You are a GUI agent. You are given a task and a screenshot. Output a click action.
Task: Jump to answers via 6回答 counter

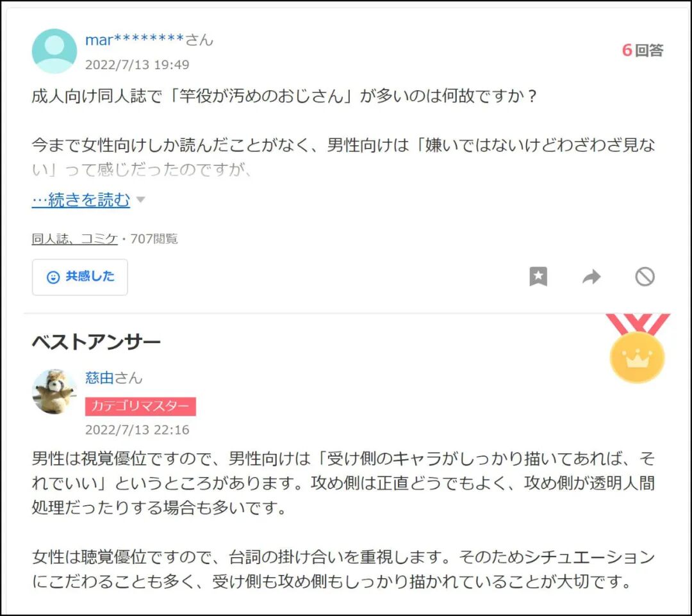point(643,50)
